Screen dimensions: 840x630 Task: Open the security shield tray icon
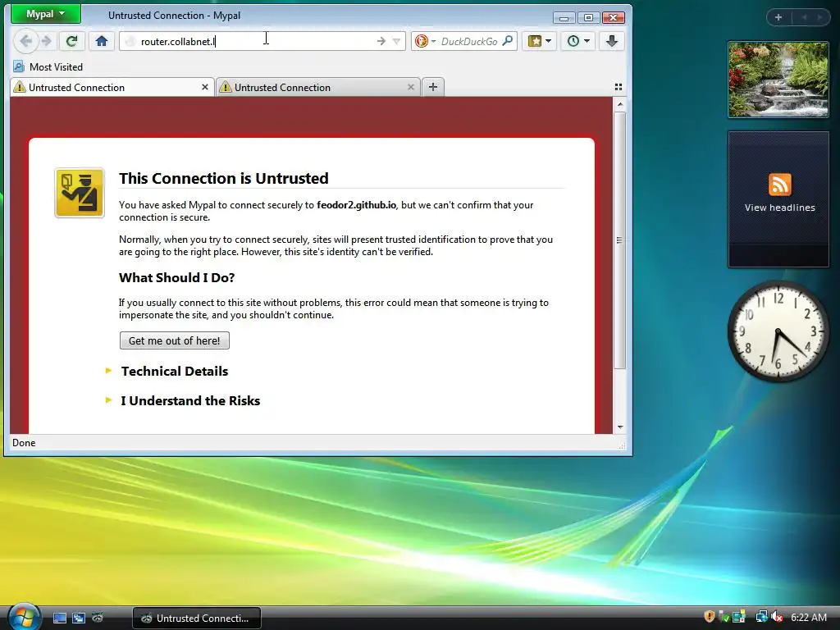point(710,617)
